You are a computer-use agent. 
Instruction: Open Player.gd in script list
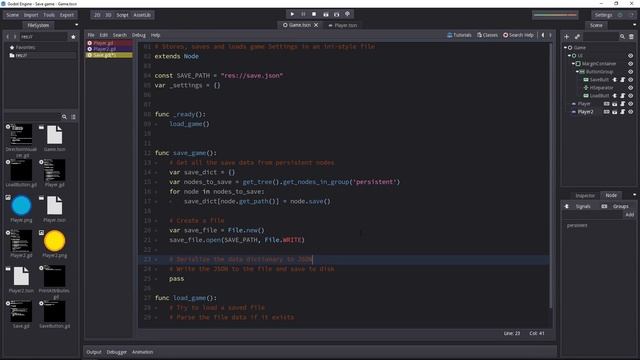(109, 43)
